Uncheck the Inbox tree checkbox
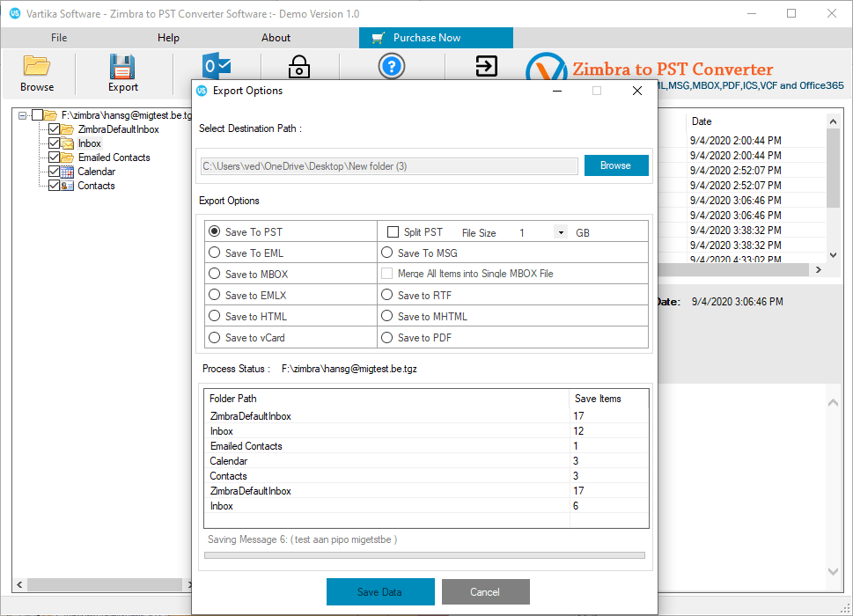The image size is (853, 616). tap(54, 143)
